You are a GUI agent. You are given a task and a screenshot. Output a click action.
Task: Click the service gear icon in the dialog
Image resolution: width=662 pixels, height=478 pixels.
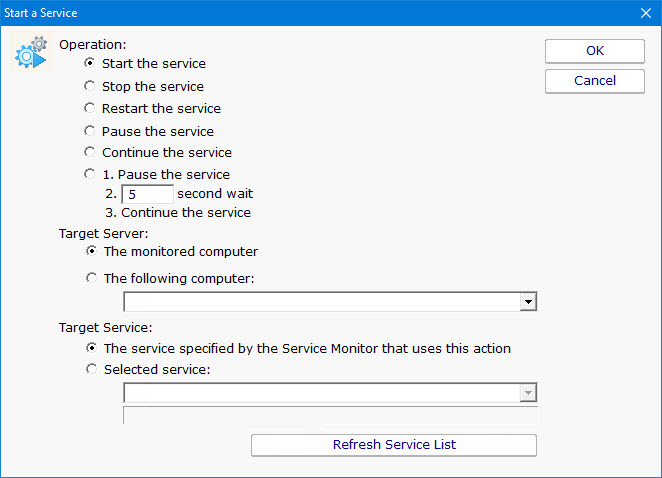(30, 53)
